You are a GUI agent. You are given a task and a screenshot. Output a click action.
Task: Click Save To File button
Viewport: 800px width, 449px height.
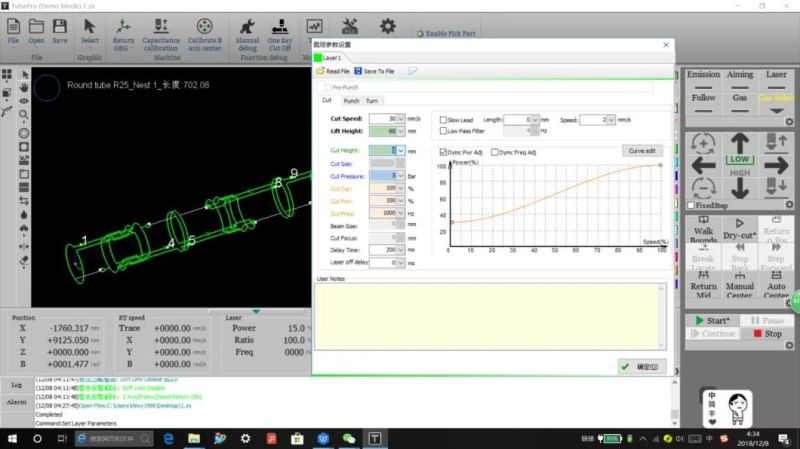point(374,71)
